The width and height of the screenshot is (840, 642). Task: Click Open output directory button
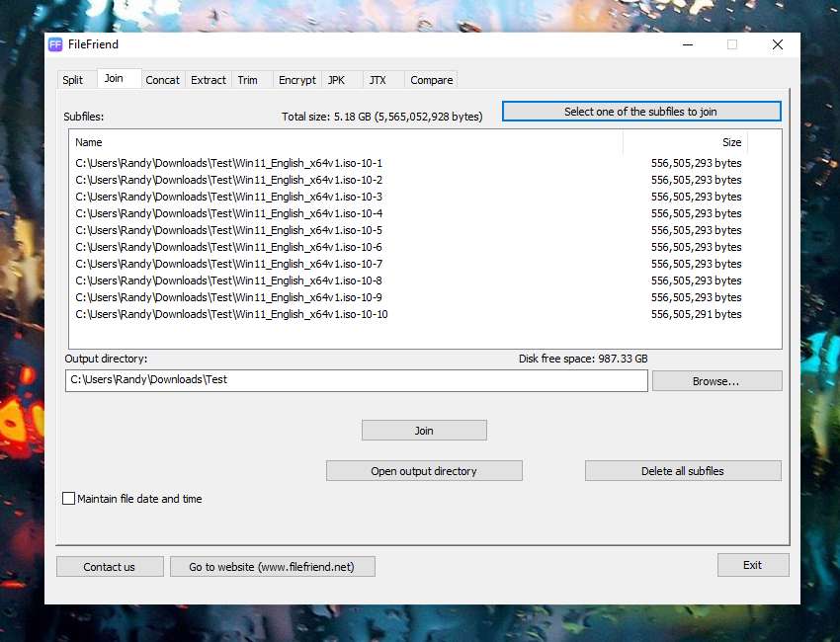pos(424,471)
